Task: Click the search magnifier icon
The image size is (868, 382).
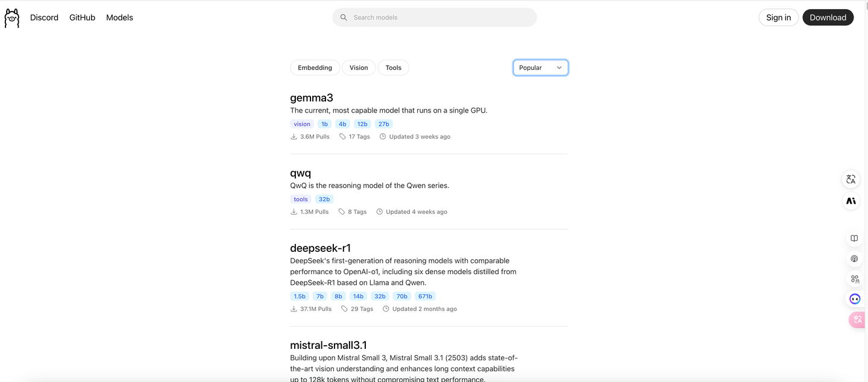Action: (343, 17)
